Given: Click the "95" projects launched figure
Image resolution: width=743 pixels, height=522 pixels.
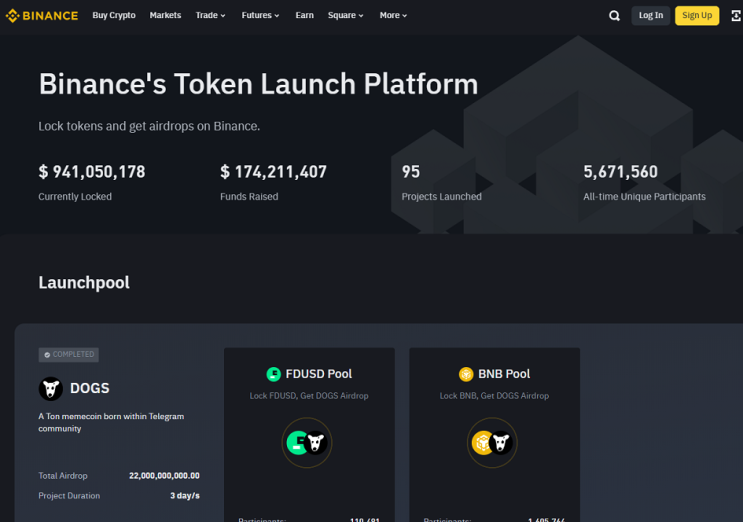Looking at the screenshot, I should [x=411, y=172].
